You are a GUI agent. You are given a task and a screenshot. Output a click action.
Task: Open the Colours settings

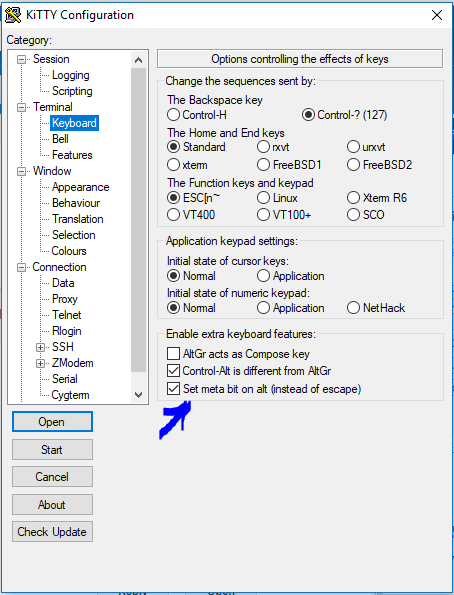click(69, 251)
